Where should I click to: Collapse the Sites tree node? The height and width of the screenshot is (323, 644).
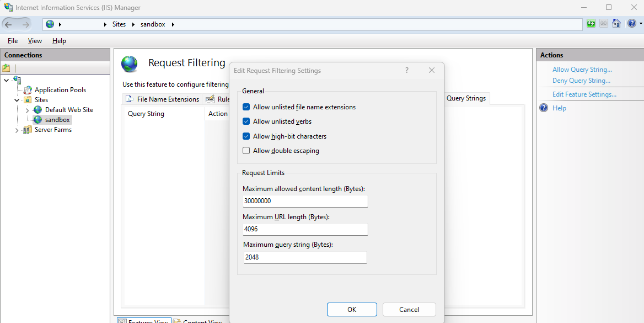(17, 100)
